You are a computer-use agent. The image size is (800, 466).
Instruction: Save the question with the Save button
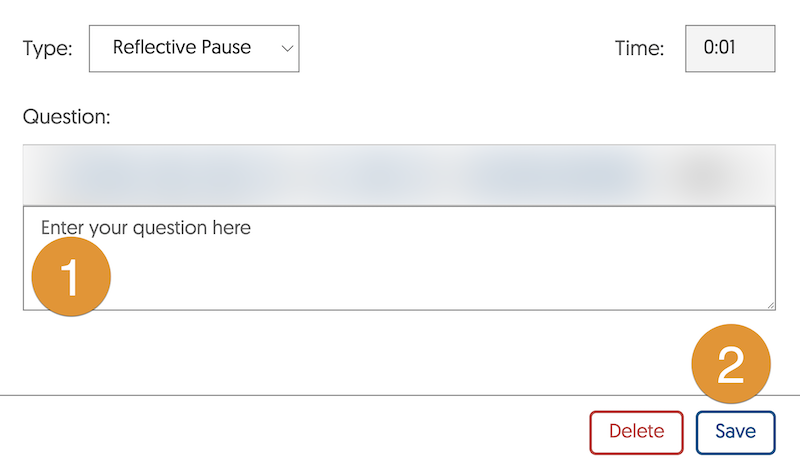[x=735, y=432]
